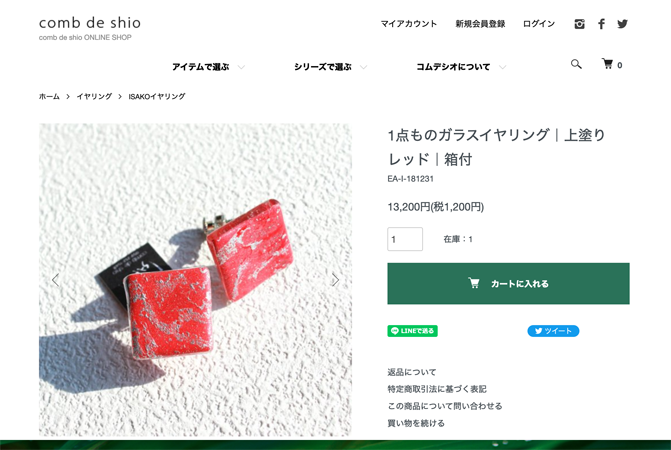Click the red glass earring product image
The height and width of the screenshot is (450, 671).
coord(195,280)
